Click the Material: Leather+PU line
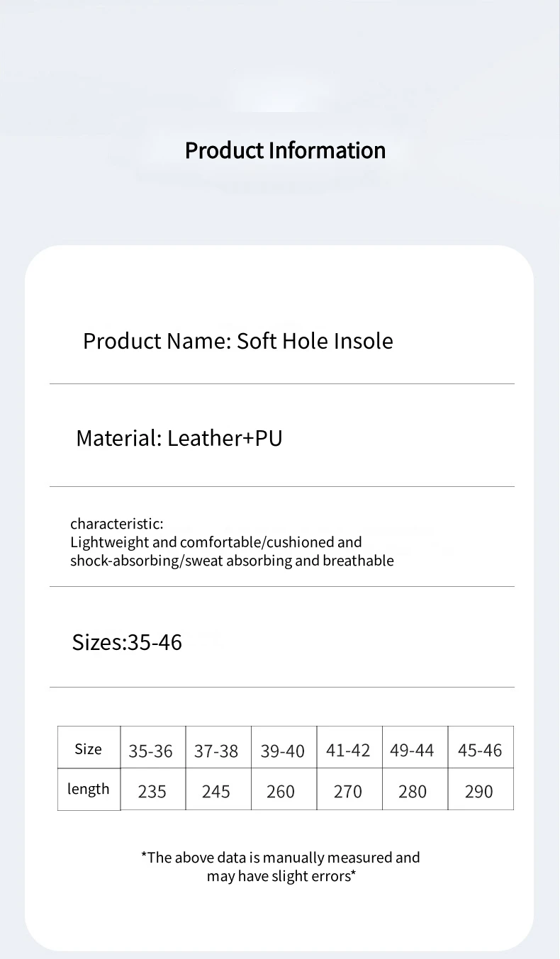This screenshot has width=560, height=959. point(179,438)
